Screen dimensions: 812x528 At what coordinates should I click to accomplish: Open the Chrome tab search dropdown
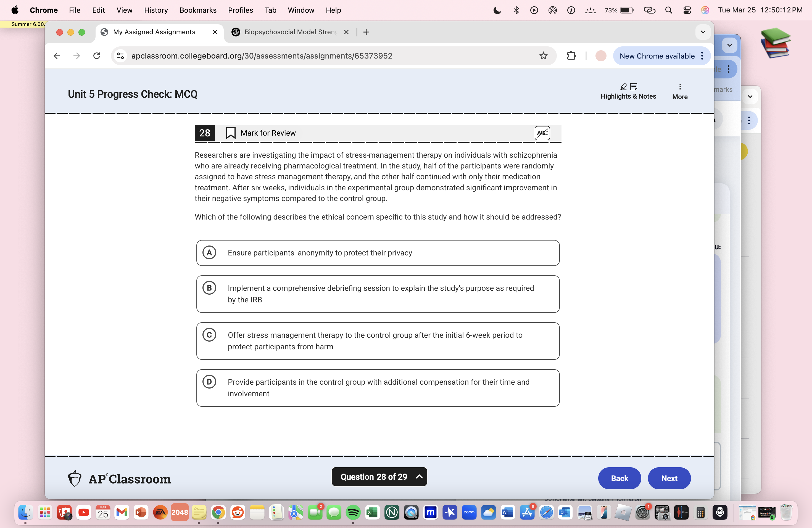pyautogui.click(x=703, y=32)
